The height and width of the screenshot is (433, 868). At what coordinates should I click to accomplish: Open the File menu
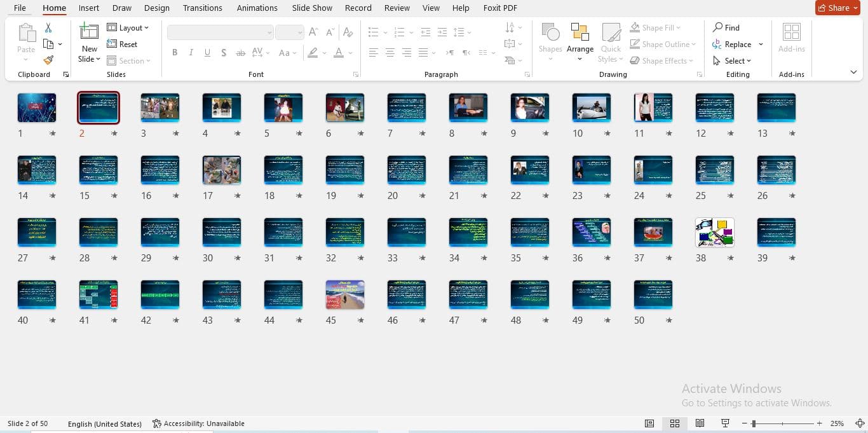20,8
